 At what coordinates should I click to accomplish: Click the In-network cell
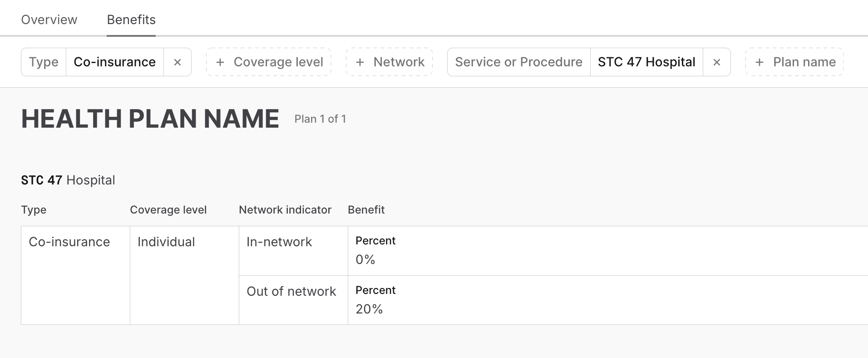(x=279, y=242)
